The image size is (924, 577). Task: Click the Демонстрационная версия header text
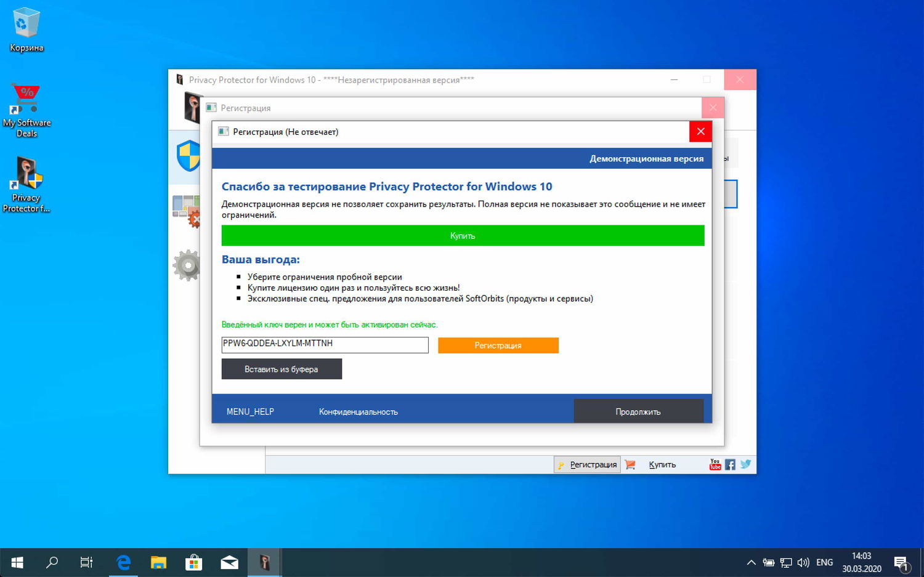[646, 158]
